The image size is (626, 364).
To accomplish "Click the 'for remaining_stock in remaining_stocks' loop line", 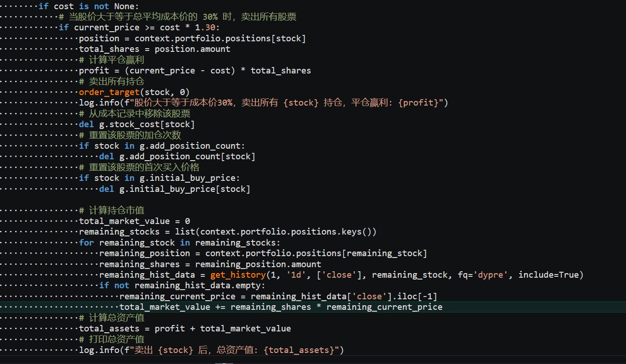I will coord(179,242).
